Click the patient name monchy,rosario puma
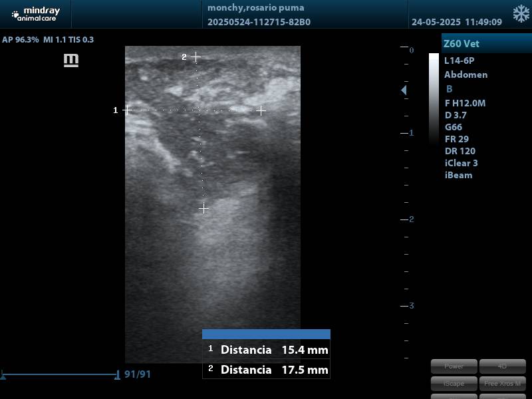Image resolution: width=532 pixels, height=399 pixels. [x=256, y=8]
